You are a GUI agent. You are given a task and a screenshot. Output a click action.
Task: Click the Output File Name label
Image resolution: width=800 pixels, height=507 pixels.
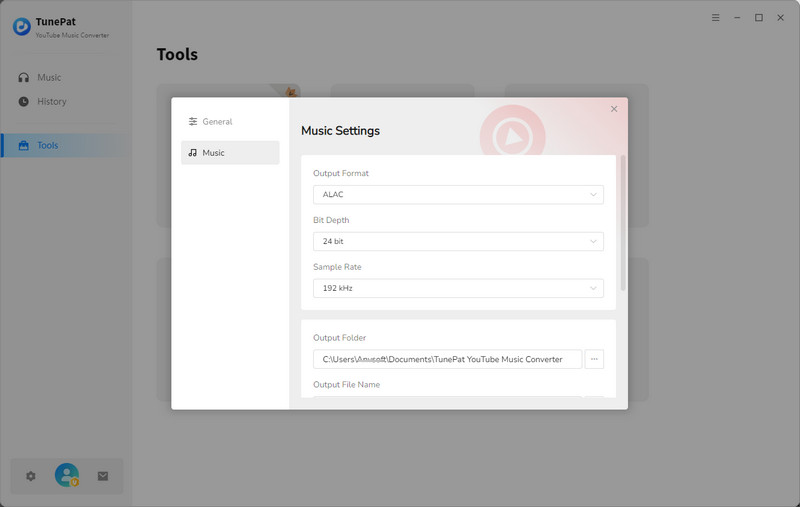click(x=346, y=385)
